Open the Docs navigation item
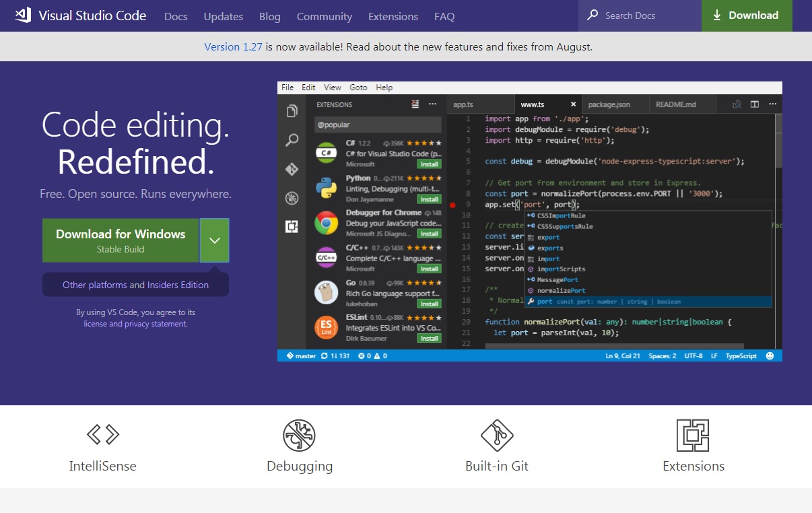812x513 pixels. coord(176,16)
